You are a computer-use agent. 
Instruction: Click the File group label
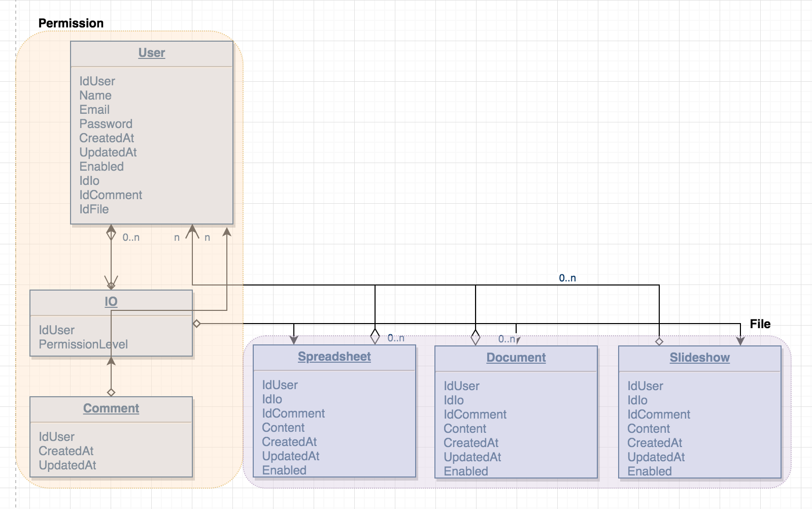click(760, 324)
